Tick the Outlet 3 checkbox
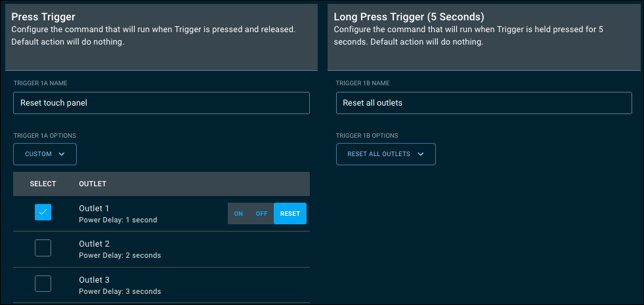The width and height of the screenshot is (644, 305). (43, 283)
